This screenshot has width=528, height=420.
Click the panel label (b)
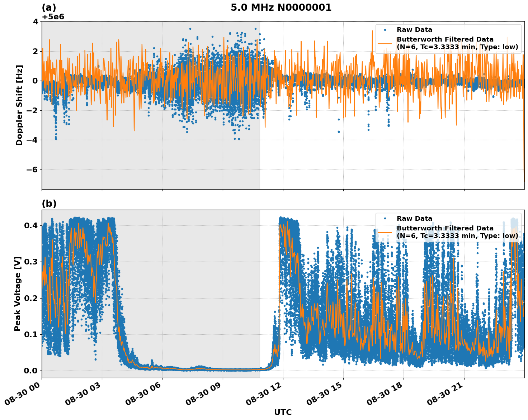[x=49, y=204]
